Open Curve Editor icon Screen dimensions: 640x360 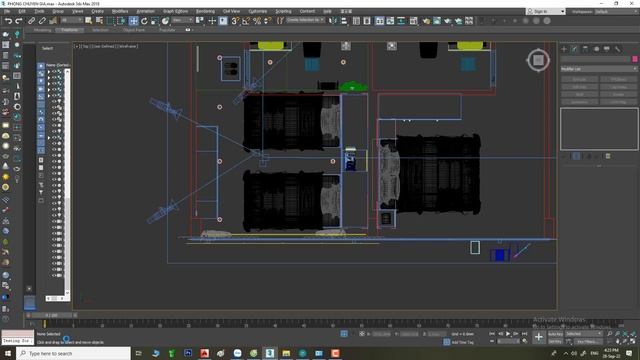click(x=391, y=21)
